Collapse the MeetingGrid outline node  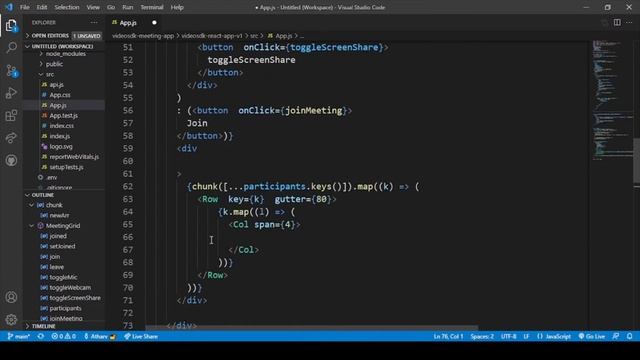coord(31,226)
